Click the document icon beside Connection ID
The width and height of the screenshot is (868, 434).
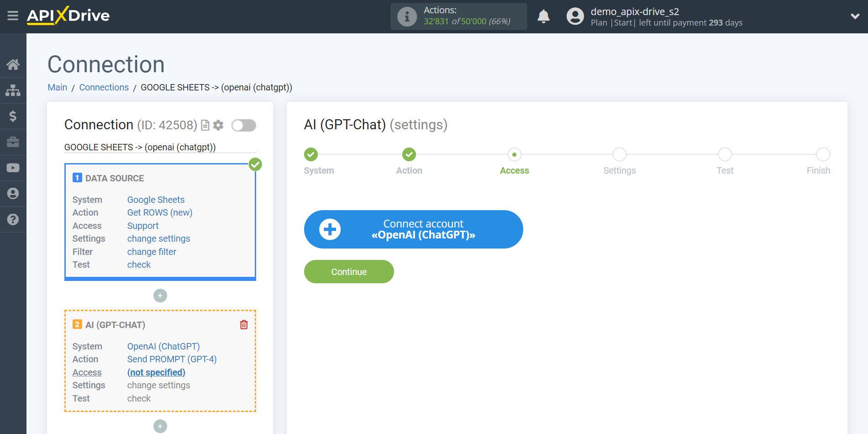coord(205,125)
